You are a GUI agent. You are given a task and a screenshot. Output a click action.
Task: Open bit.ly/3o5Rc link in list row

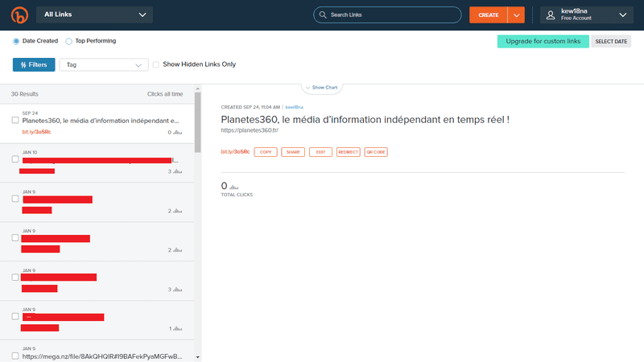tap(36, 132)
